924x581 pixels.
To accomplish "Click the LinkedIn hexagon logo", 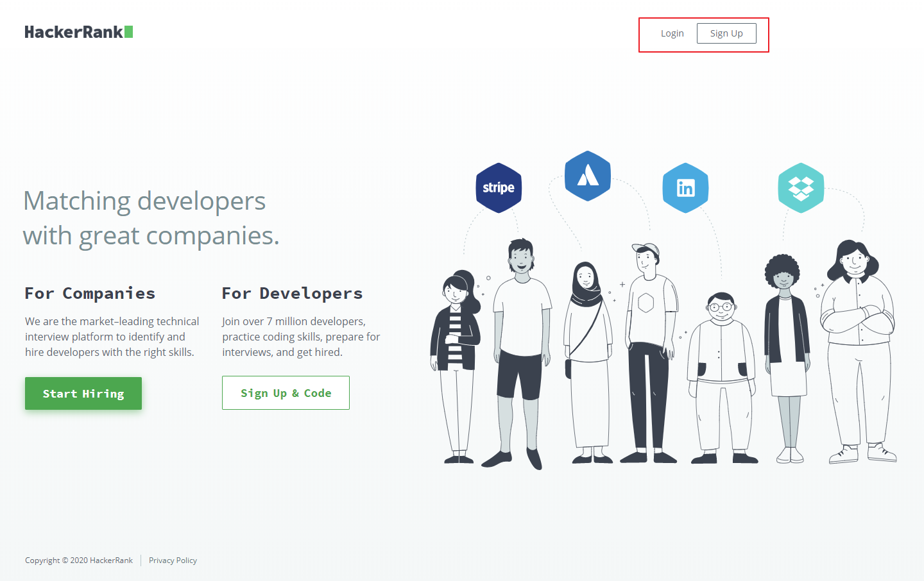I will click(685, 188).
